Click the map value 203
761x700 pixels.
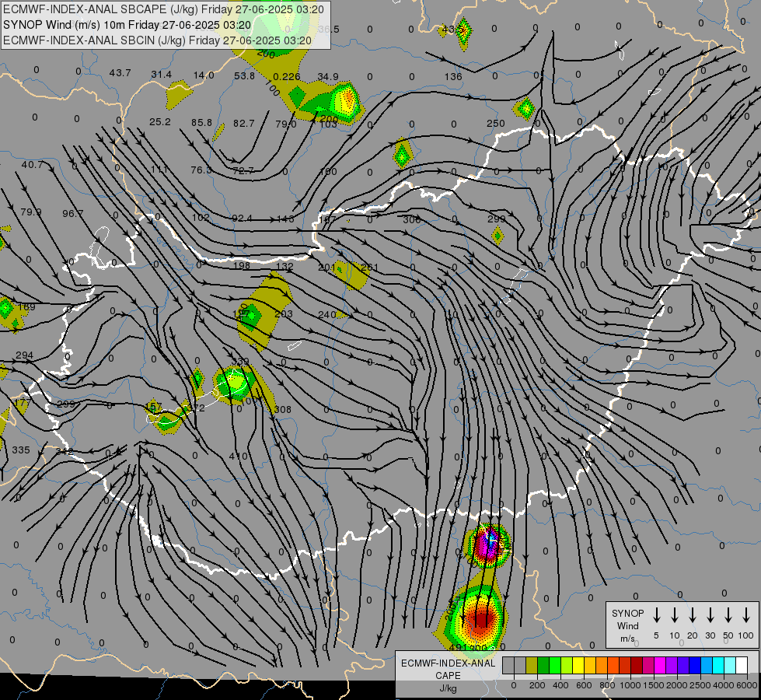click(284, 313)
